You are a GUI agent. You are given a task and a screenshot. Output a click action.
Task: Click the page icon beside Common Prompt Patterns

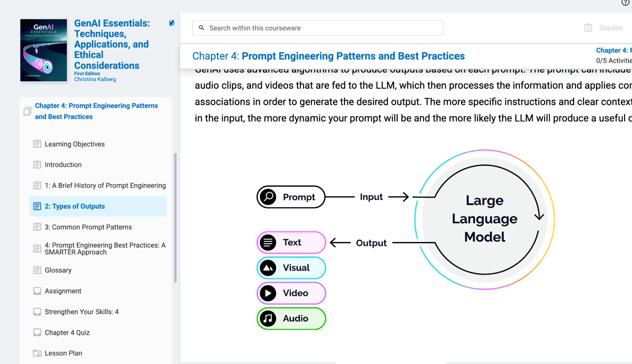37,227
